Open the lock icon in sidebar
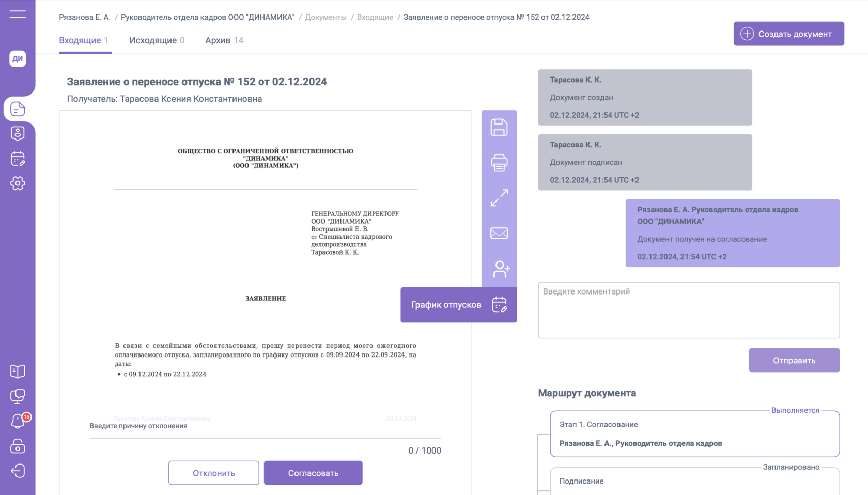Image resolution: width=868 pixels, height=495 pixels. pyautogui.click(x=18, y=446)
